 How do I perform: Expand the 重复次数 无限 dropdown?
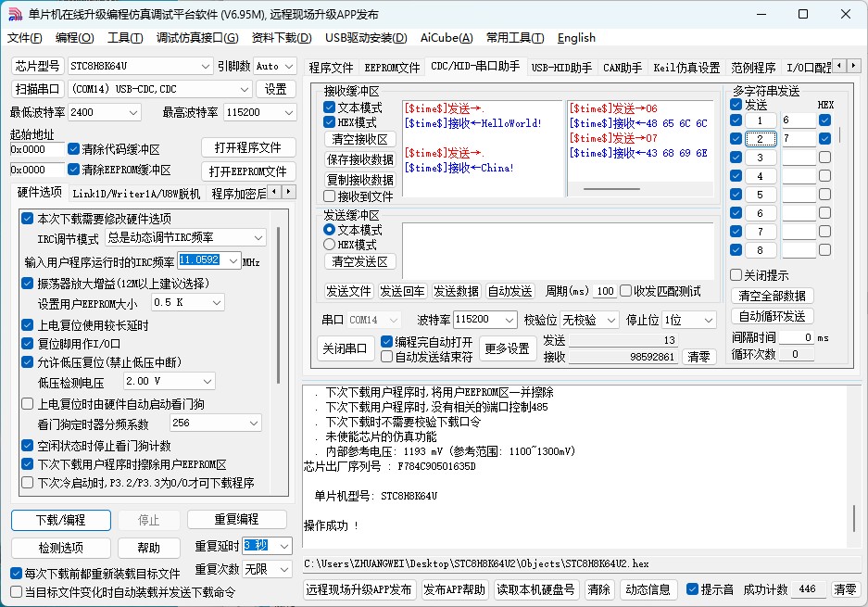pos(284,569)
